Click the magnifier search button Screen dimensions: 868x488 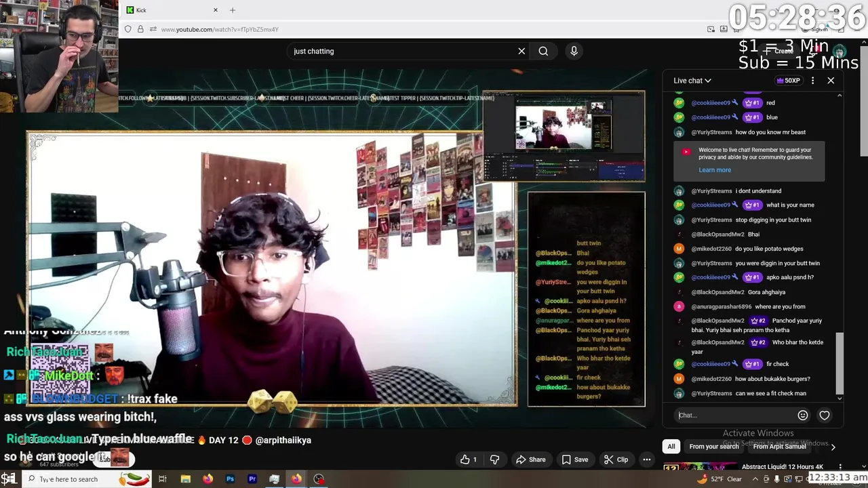click(543, 51)
